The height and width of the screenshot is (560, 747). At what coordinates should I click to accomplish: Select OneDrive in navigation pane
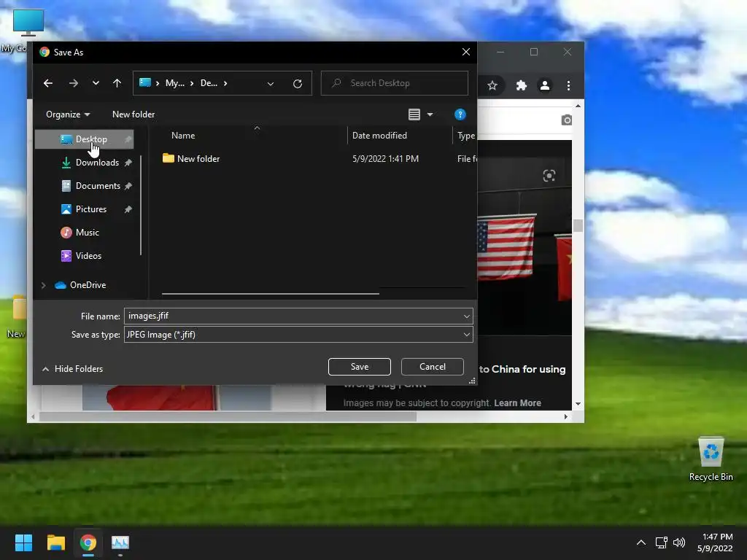coord(80,285)
